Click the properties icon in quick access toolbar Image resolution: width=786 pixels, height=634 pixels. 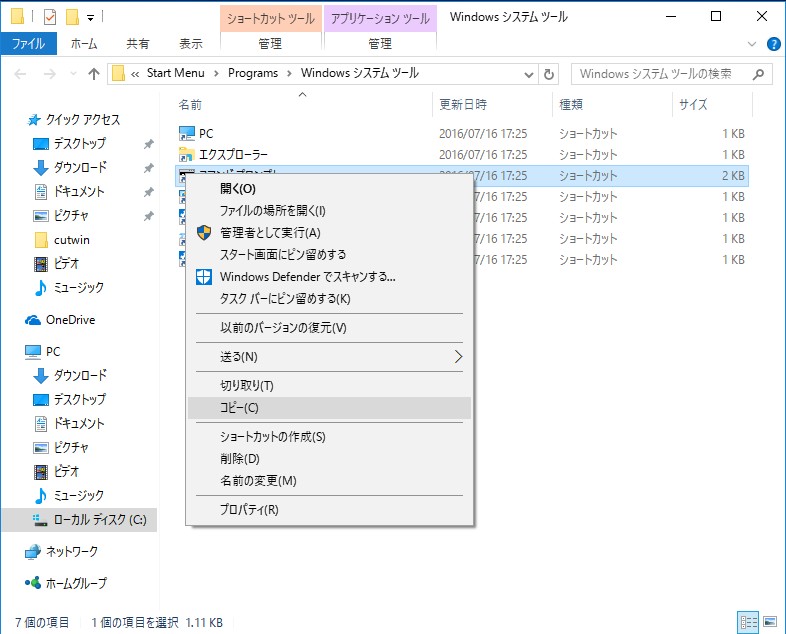50,17
